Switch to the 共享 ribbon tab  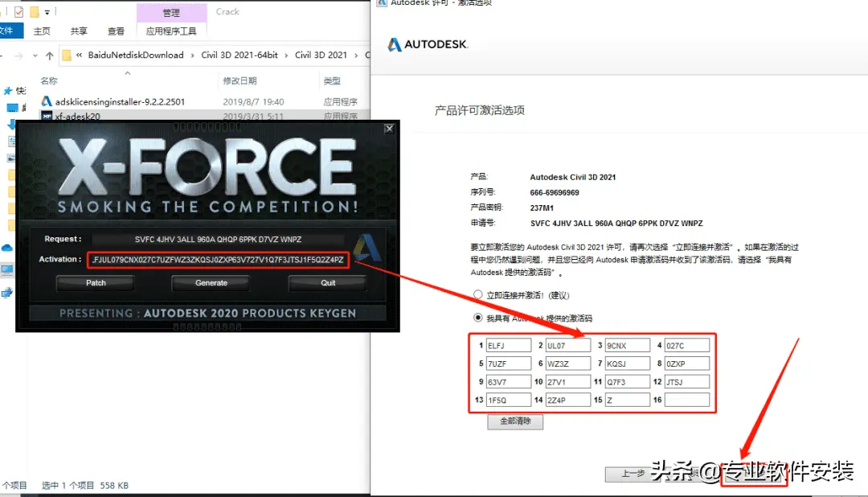(79, 31)
